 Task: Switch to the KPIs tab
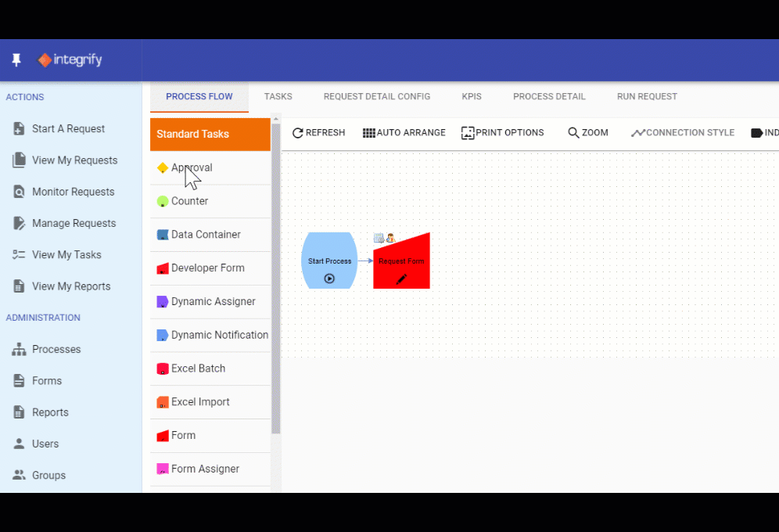click(x=472, y=97)
